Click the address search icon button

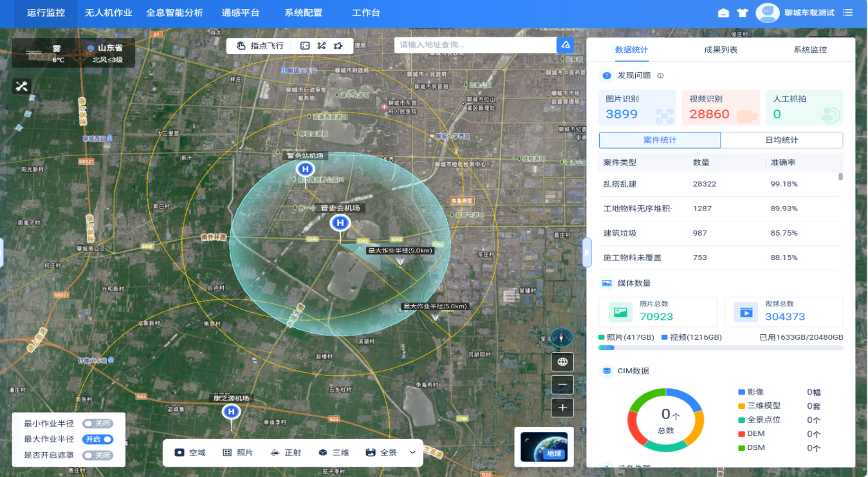[x=565, y=45]
